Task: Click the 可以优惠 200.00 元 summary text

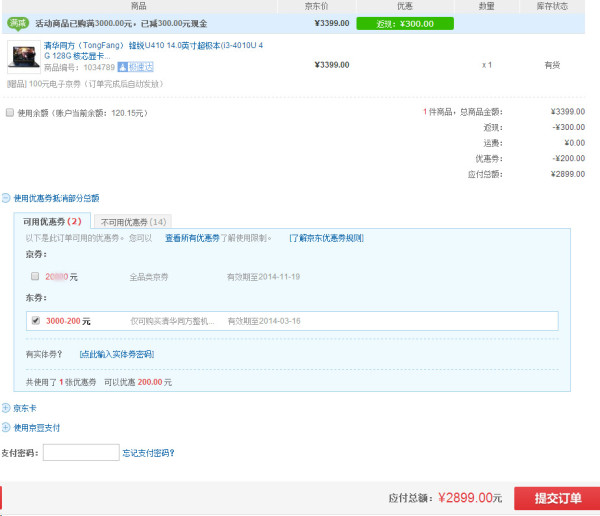Action: [x=138, y=382]
